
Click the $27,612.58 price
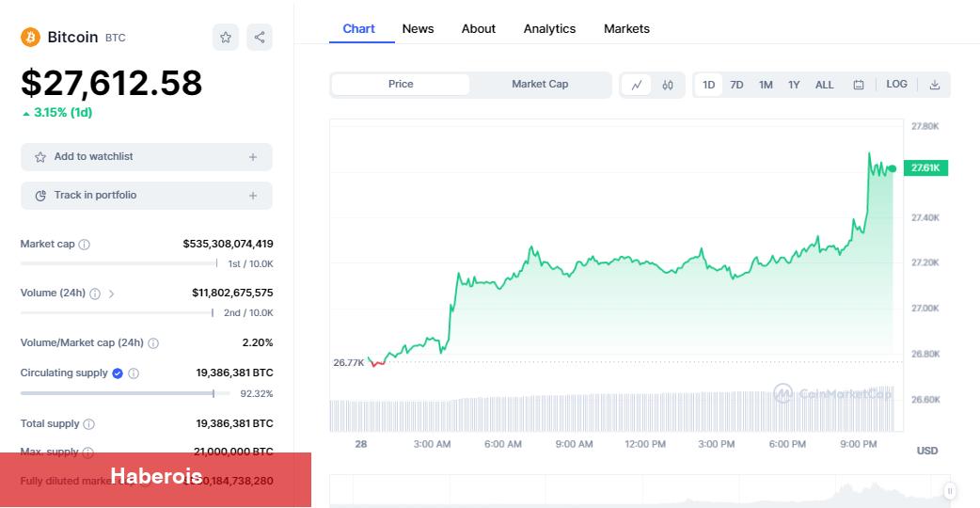point(111,83)
